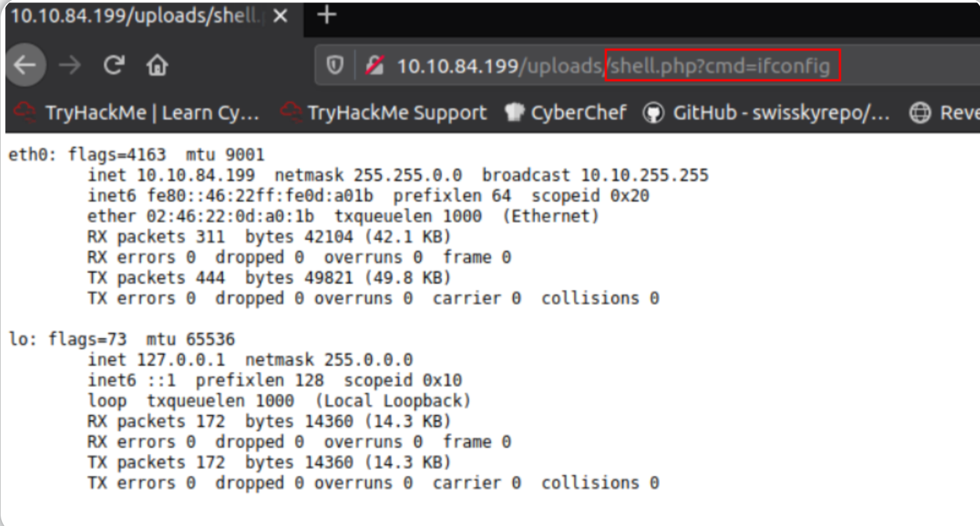Click the browser back arrow button
980x526 pixels.
[25, 65]
